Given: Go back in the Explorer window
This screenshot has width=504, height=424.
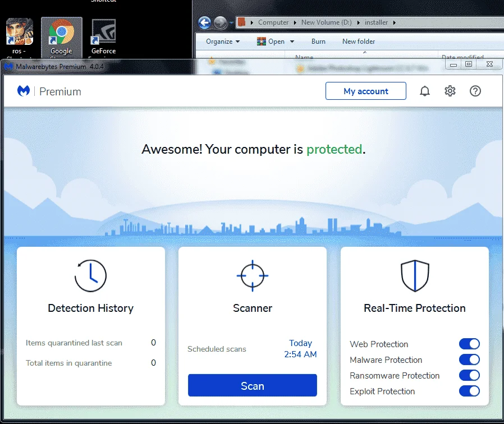Looking at the screenshot, I should click(x=204, y=22).
